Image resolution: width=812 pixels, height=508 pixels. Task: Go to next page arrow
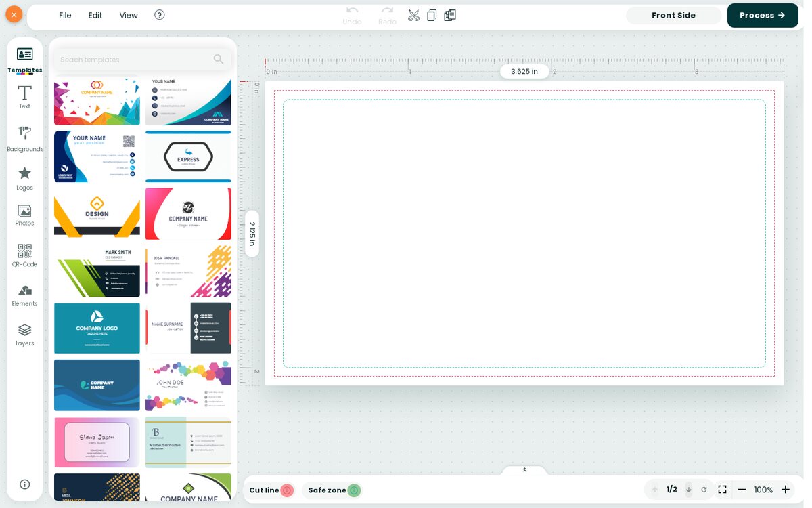(689, 490)
